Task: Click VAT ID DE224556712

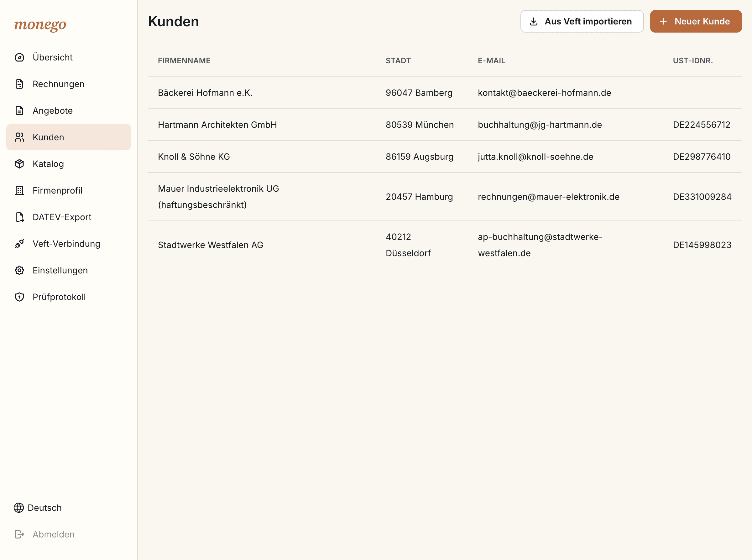Action: click(702, 125)
